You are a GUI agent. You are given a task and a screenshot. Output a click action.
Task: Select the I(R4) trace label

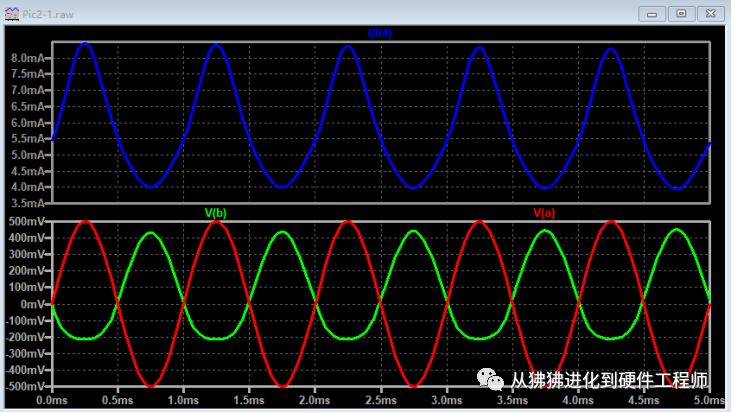click(x=380, y=34)
